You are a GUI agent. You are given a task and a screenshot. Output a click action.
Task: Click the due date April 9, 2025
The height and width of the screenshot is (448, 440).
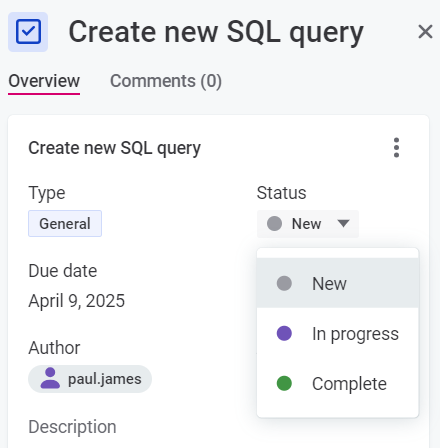[x=77, y=301]
